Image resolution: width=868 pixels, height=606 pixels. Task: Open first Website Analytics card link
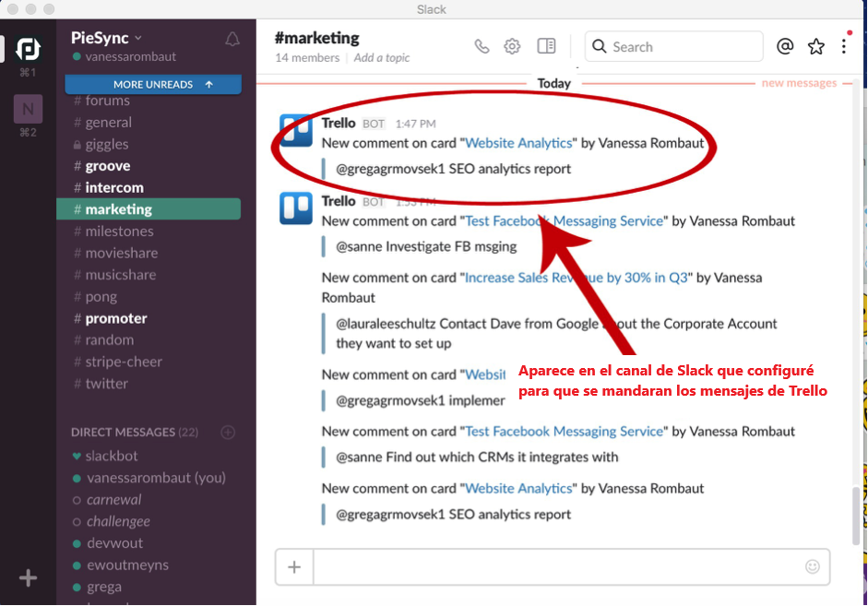pos(518,143)
